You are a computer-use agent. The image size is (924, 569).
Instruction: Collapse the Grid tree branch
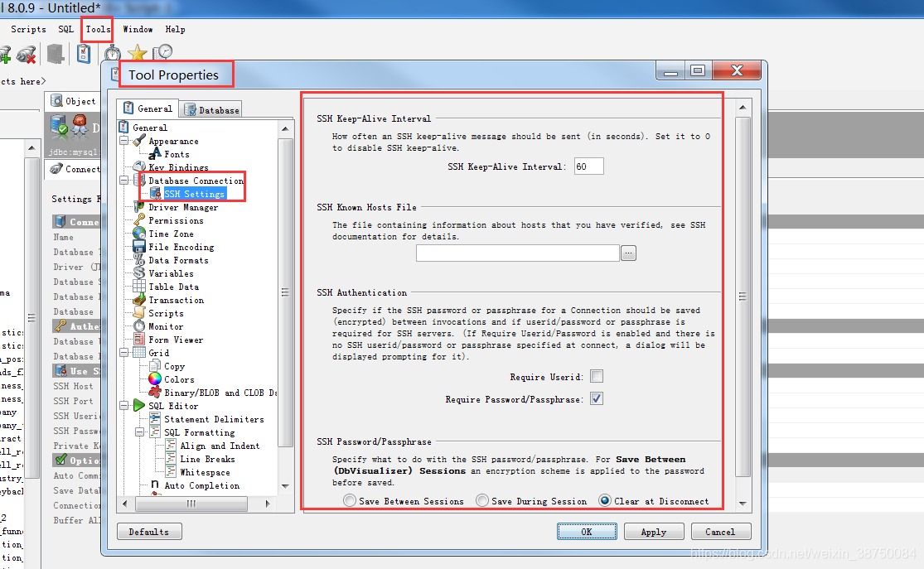(x=124, y=353)
